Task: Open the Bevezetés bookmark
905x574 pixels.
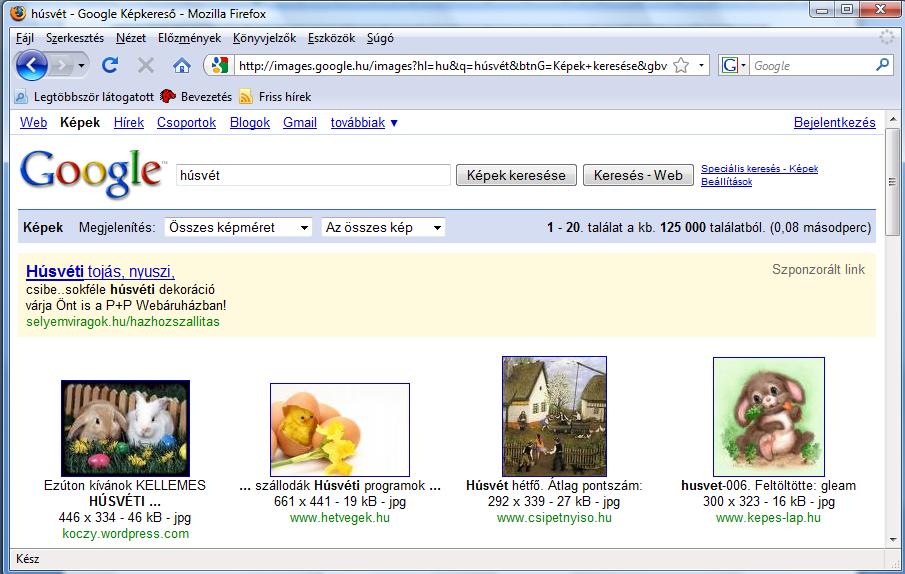Action: tap(196, 97)
